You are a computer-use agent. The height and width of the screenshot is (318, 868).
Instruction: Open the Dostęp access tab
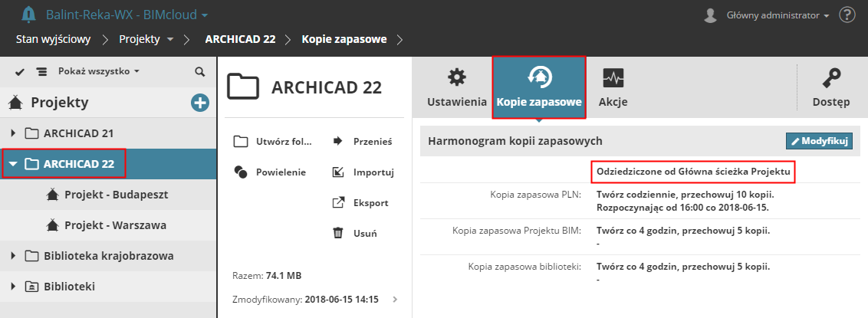[831, 87]
